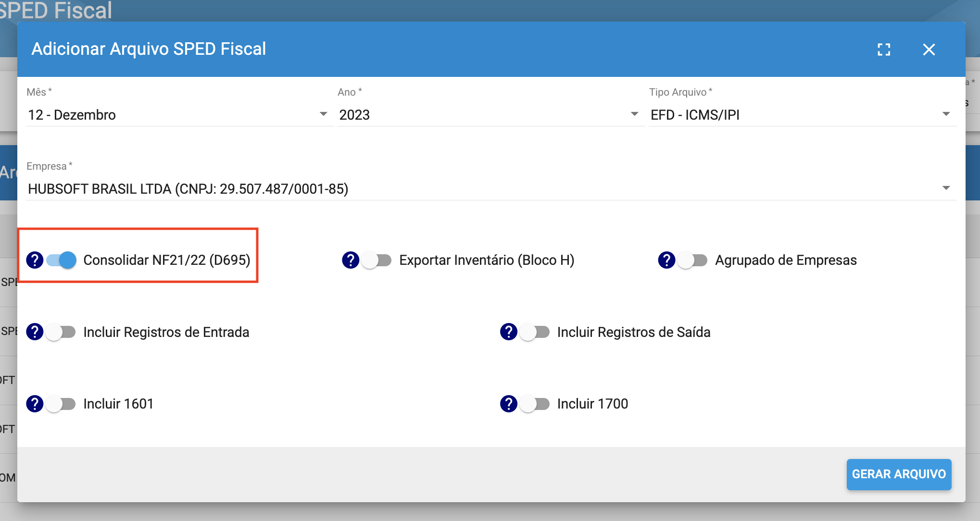
Task: Disable the Consolidar NF21/22 (D695) switch
Action: tap(61, 260)
